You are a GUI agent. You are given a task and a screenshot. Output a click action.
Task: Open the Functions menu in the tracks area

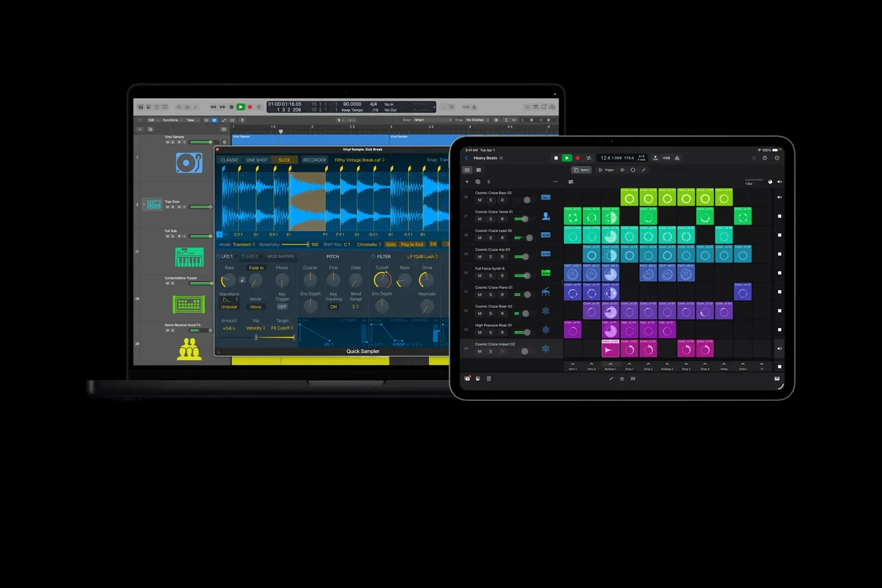pos(172,120)
